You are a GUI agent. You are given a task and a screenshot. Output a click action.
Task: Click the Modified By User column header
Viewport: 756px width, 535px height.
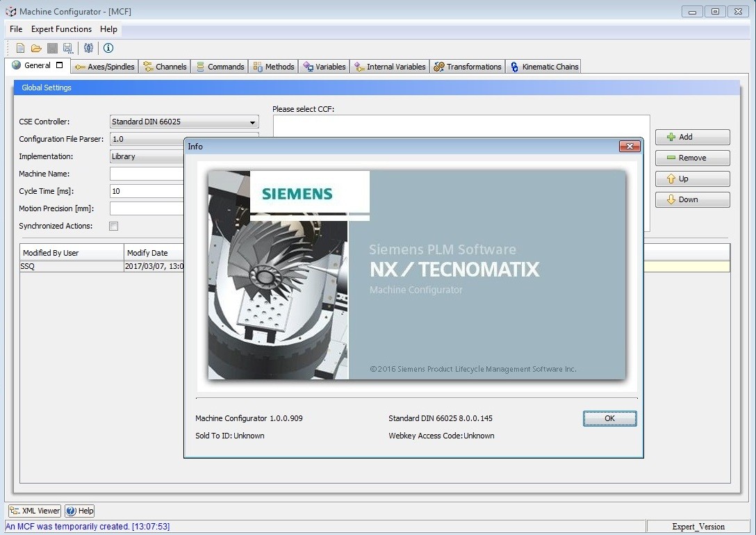[72, 252]
